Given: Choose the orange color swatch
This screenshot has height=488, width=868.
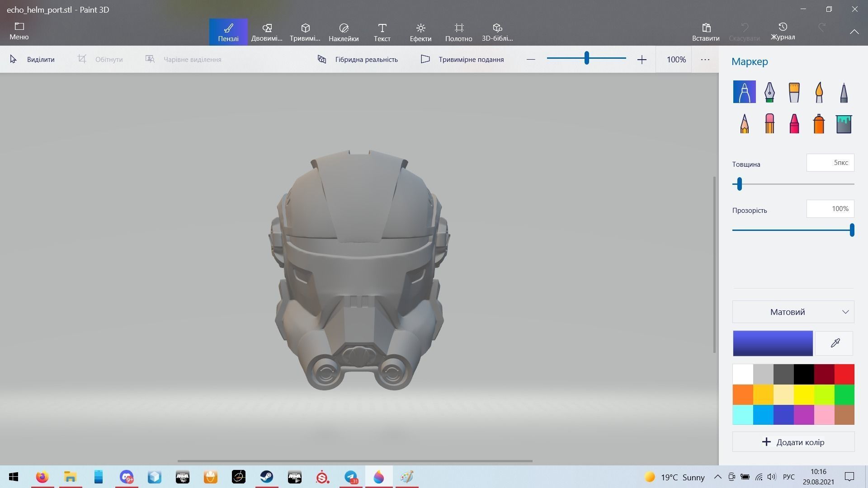Looking at the screenshot, I should pyautogui.click(x=742, y=394).
